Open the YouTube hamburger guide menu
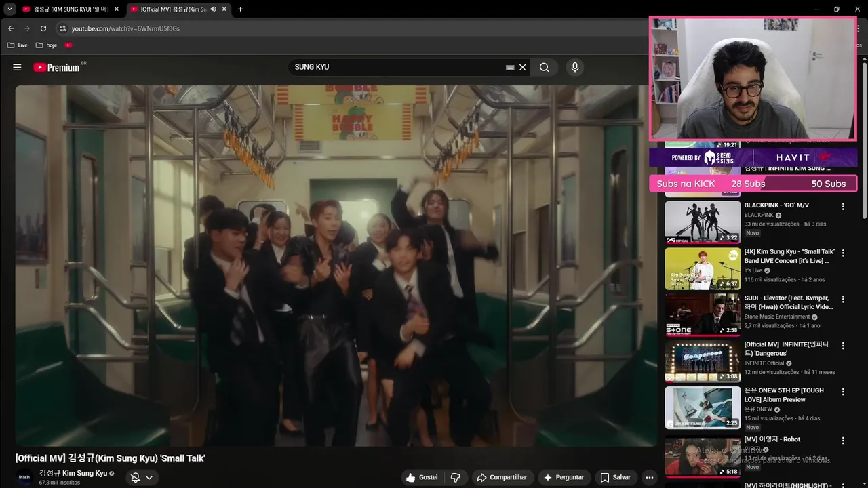The image size is (868, 488). coord(17,67)
